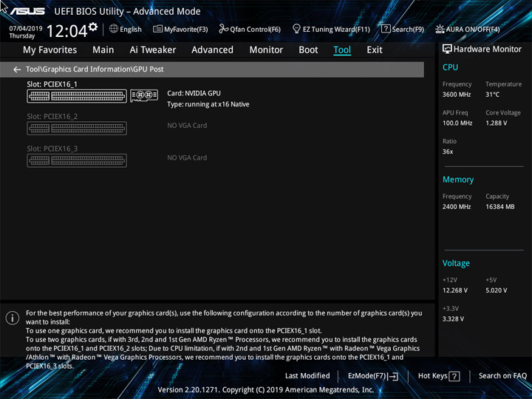The width and height of the screenshot is (532, 399).
Task: Click the Hardware Monitor title
Action: [487, 50]
